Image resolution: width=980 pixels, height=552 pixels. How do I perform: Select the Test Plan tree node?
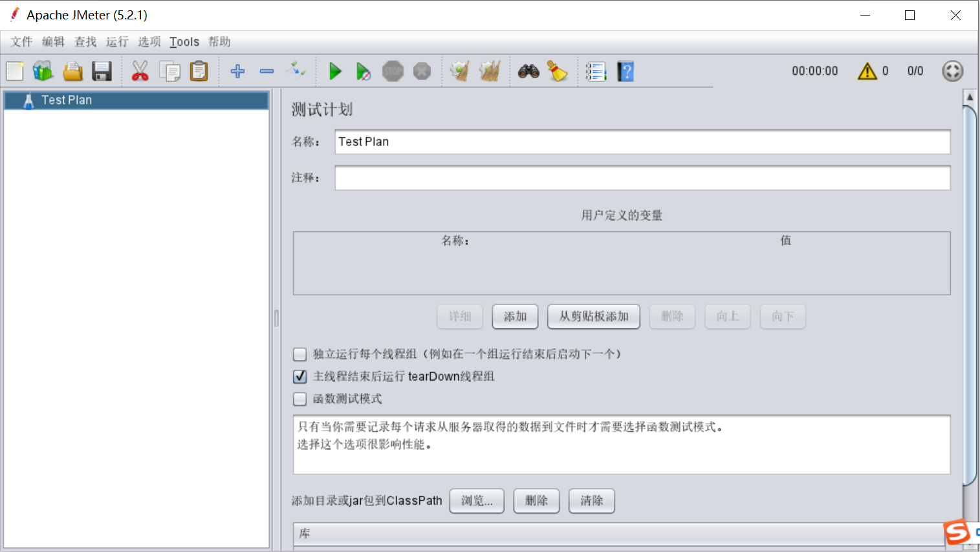click(136, 100)
